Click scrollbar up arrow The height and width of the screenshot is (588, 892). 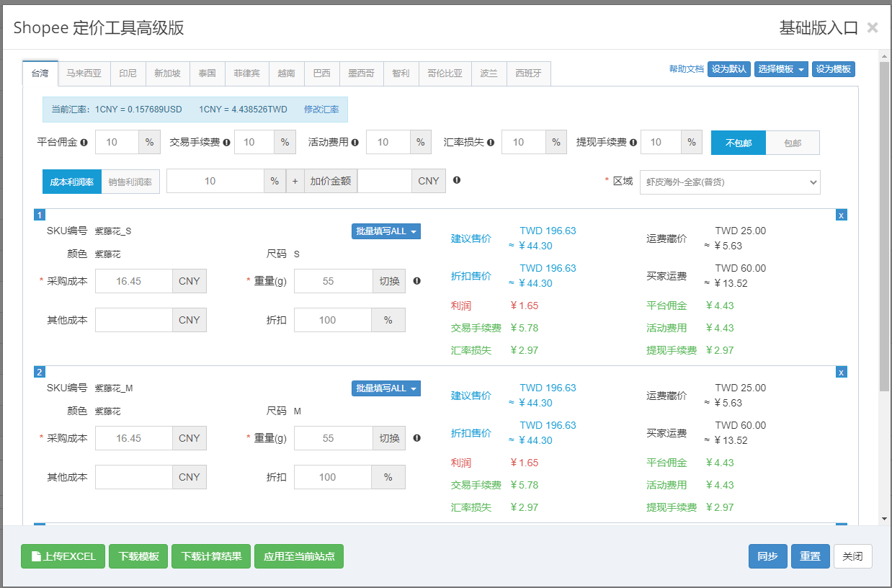[884, 55]
